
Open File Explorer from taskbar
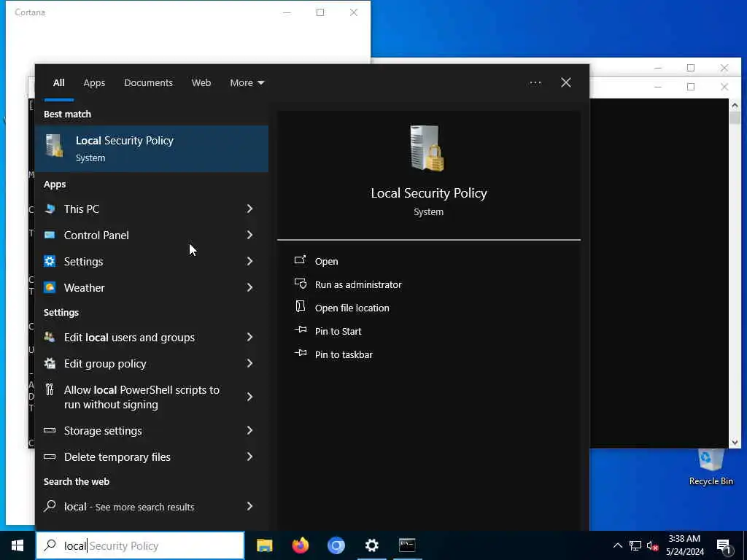pos(264,545)
